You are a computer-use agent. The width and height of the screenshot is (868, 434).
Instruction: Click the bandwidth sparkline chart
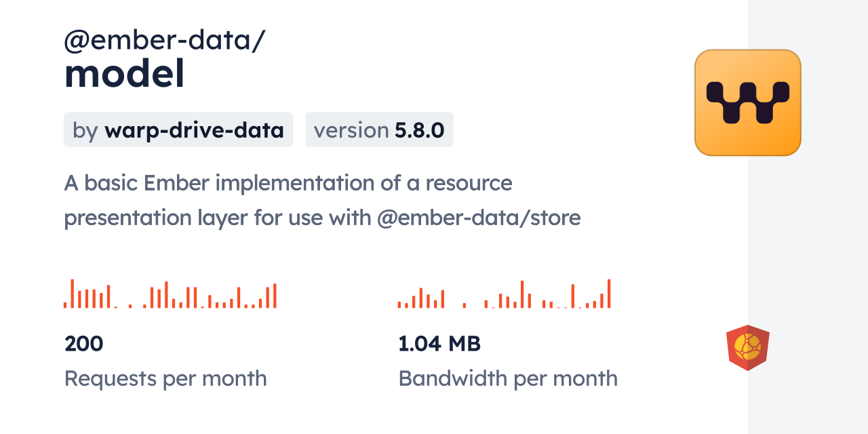point(505,294)
